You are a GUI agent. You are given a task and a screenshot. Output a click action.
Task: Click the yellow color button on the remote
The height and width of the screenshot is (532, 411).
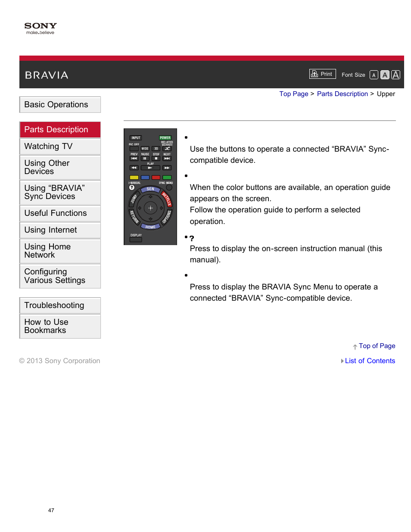(x=134, y=177)
